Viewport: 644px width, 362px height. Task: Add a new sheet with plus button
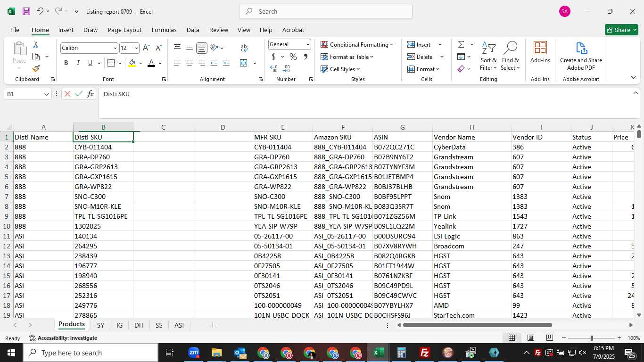click(213, 325)
